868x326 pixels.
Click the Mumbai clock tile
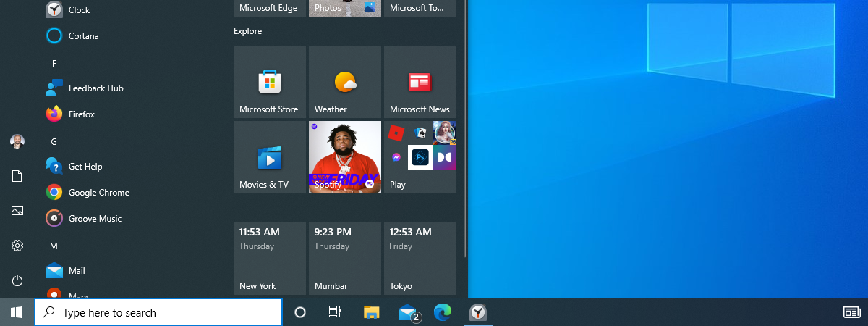pos(345,259)
